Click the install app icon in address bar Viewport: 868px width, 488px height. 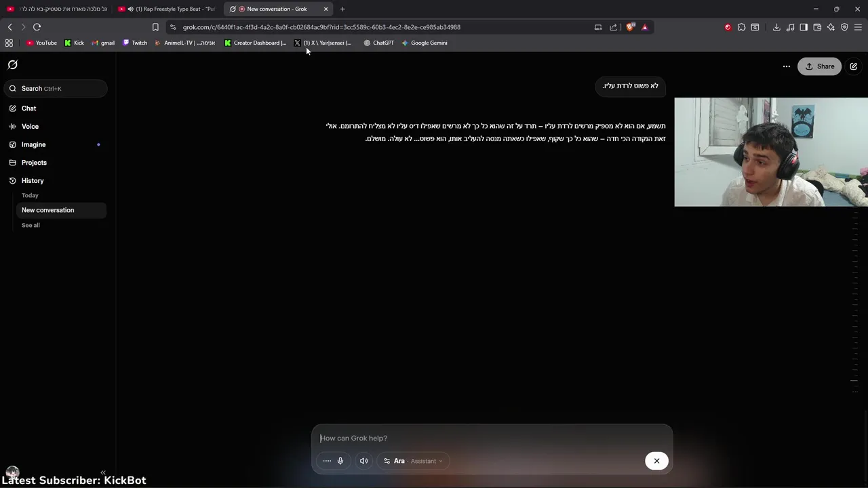coord(598,27)
